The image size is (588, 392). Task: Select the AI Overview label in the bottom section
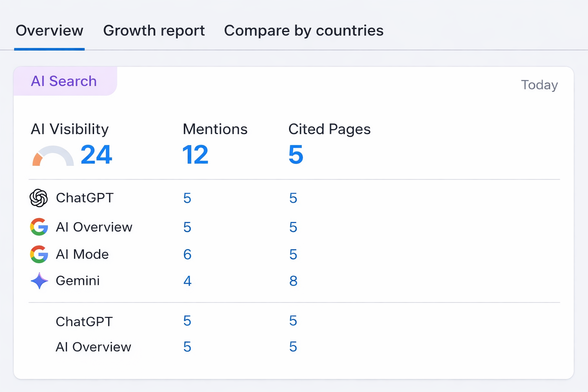[x=93, y=347]
